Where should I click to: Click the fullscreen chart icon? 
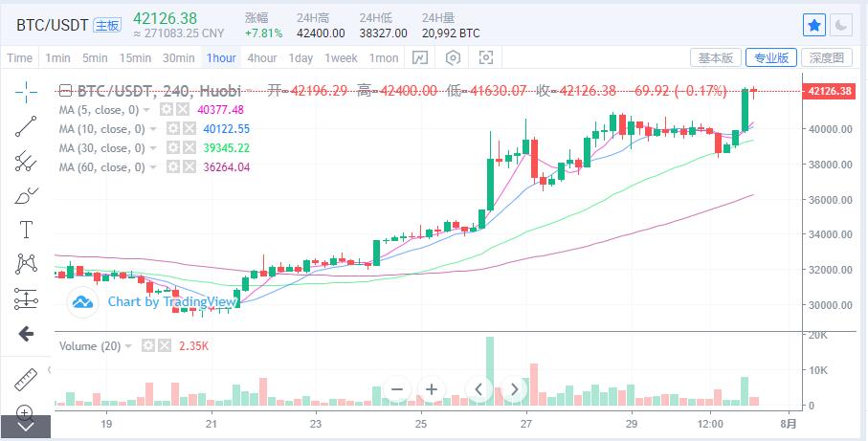click(x=486, y=58)
